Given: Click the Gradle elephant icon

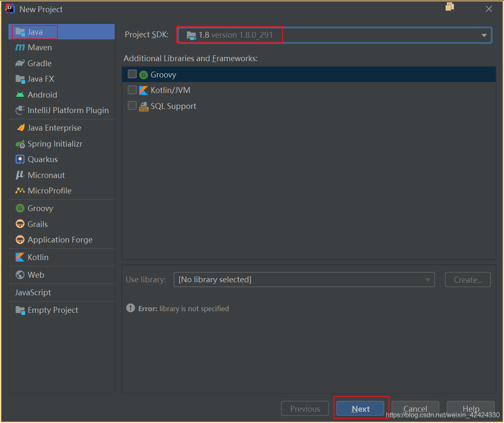Looking at the screenshot, I should click(x=20, y=63).
